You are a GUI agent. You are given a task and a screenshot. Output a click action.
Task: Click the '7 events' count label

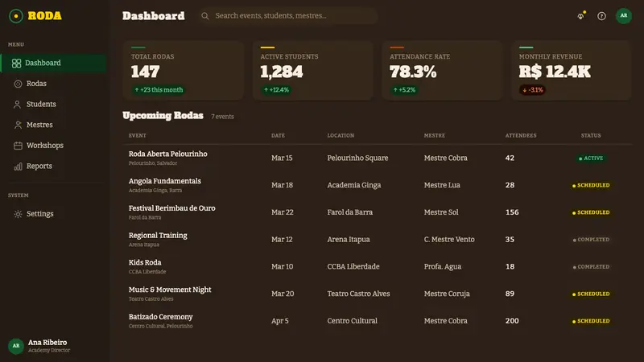[222, 117]
